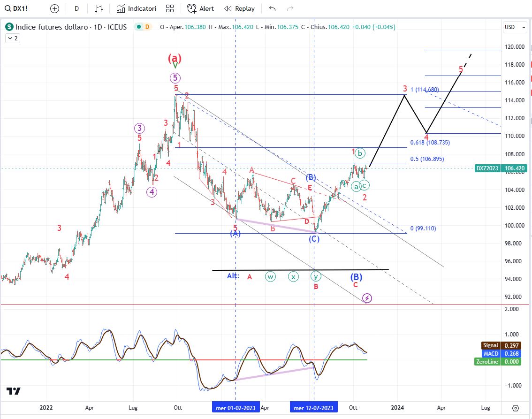Expand the collapsed indicators legend showing 2

point(13,38)
